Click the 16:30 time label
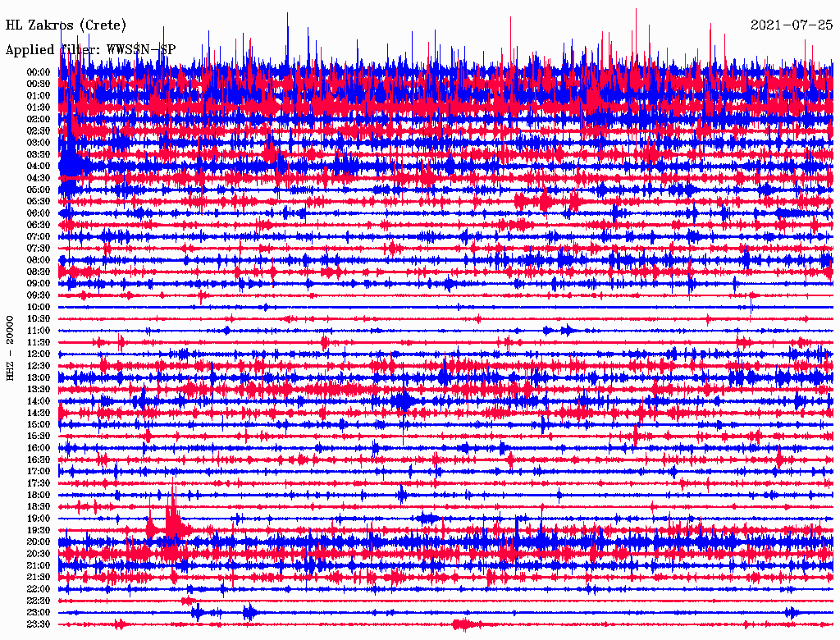Screen dimensions: 840x640 click(39, 460)
